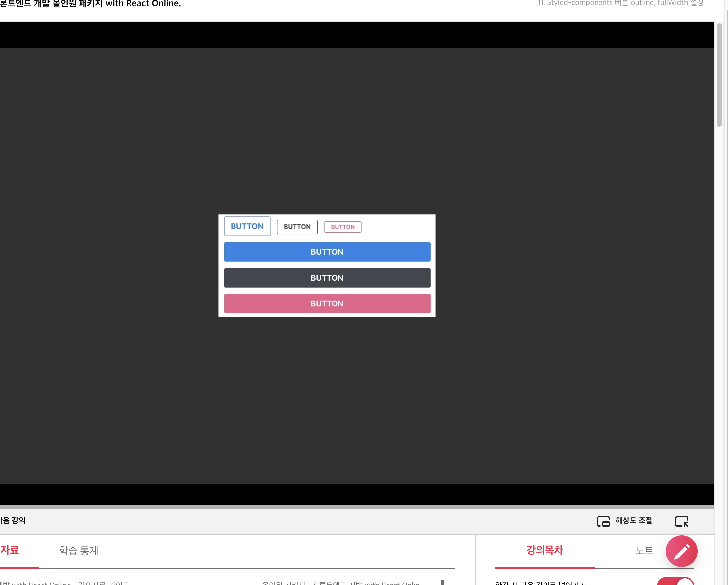Viewport: 728px width, 585px height.
Task: Click the large blue outline BUTTON in the video
Action: click(247, 226)
